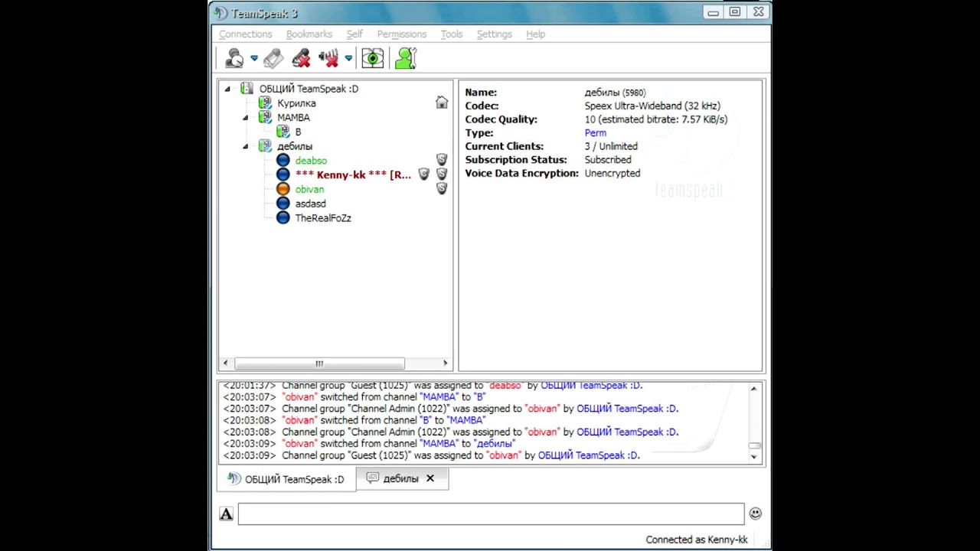The height and width of the screenshot is (551, 980).
Task: Click the tree scrollbar left arrow
Action: (225, 364)
